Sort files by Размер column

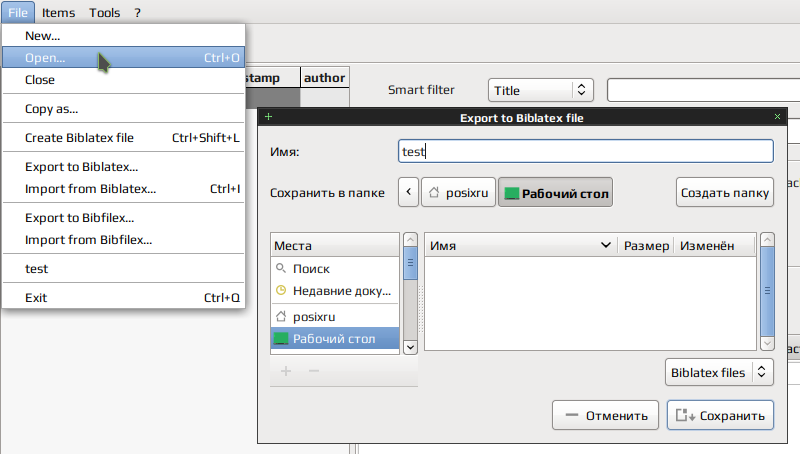point(646,246)
